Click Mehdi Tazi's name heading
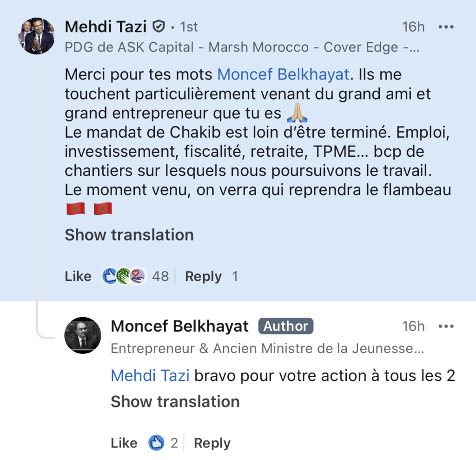476x460 pixels. click(106, 27)
